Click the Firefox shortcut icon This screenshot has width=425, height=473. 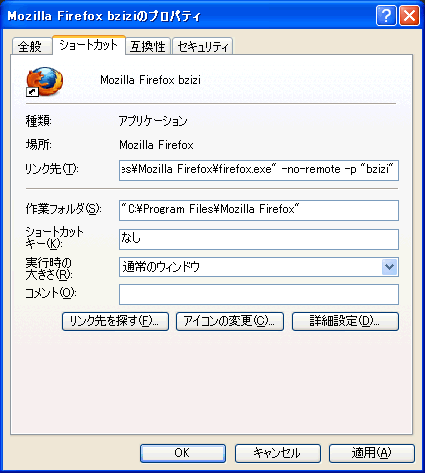click(x=45, y=82)
